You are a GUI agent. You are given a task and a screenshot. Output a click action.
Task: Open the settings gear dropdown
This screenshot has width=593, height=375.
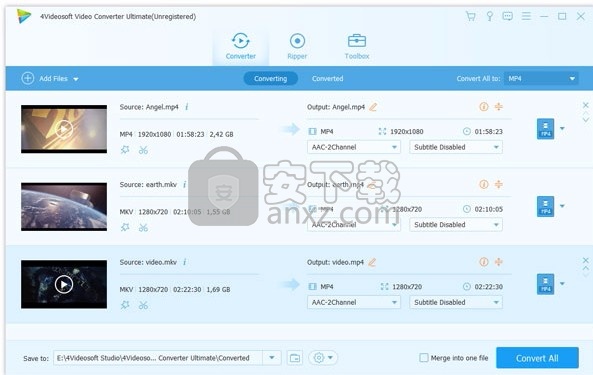(x=323, y=358)
